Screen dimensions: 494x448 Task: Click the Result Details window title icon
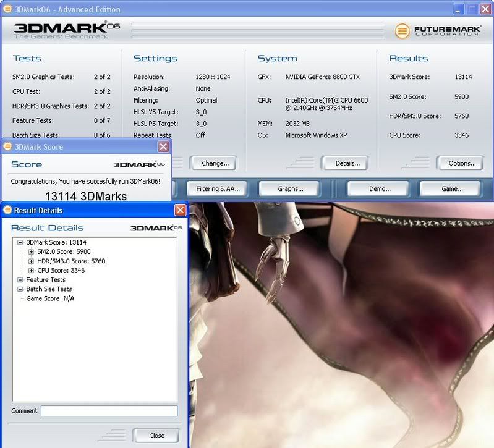[x=7, y=210]
